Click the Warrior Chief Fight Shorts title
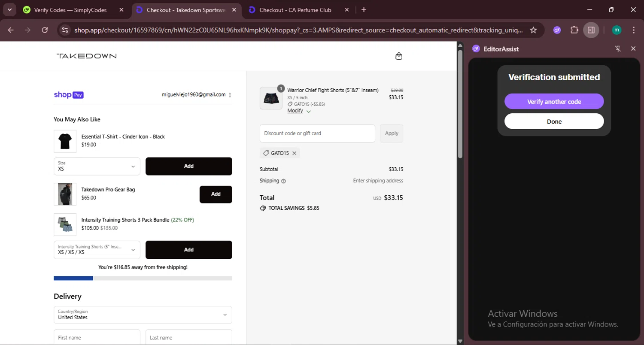This screenshot has height=345, width=644. pyautogui.click(x=333, y=91)
